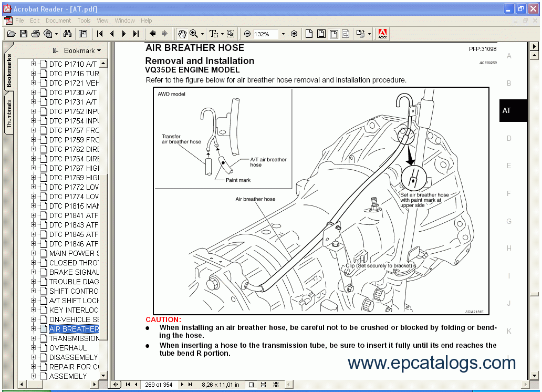The width and height of the screenshot is (542, 392).
Task: Click the zoom in plus button
Action: pos(294,34)
